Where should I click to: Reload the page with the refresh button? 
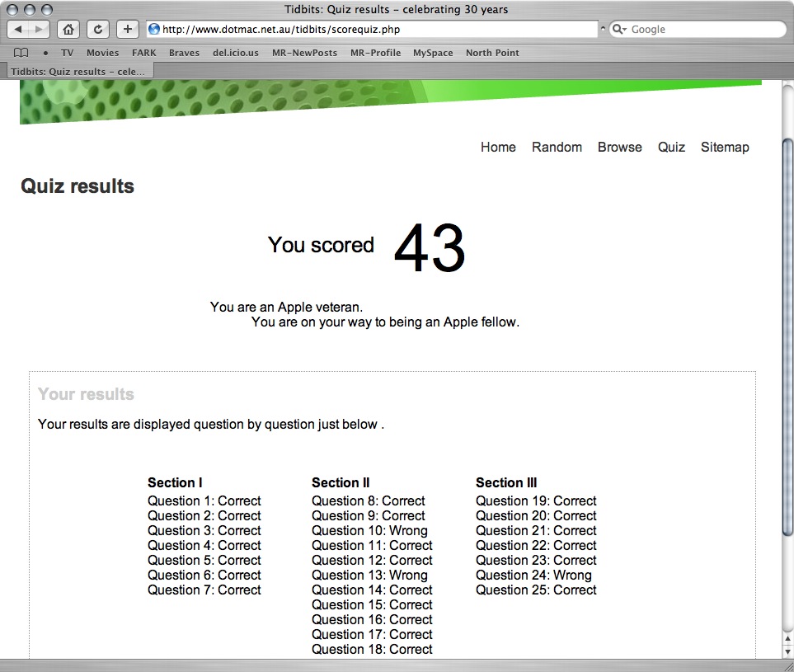98,30
